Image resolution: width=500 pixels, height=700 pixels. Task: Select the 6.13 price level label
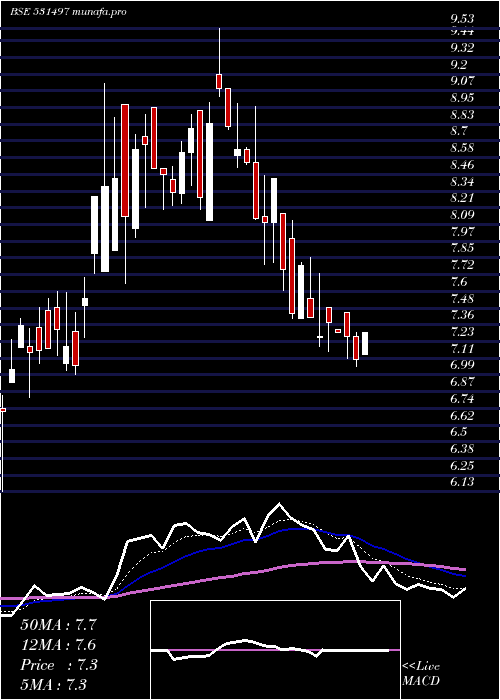462,482
